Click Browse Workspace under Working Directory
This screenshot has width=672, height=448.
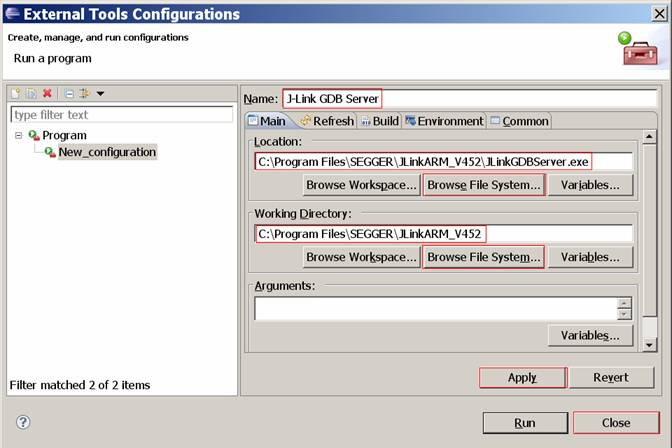point(361,257)
